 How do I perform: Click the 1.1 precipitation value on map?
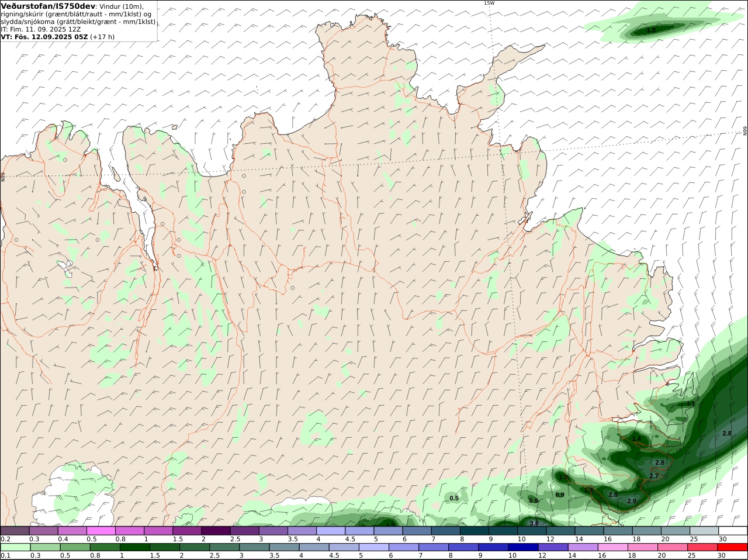point(690,404)
